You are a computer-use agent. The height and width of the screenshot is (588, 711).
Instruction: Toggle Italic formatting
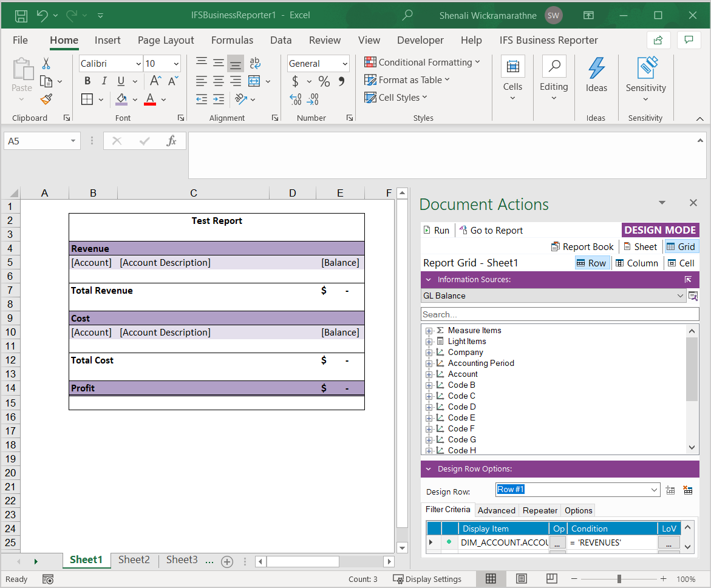pyautogui.click(x=104, y=81)
